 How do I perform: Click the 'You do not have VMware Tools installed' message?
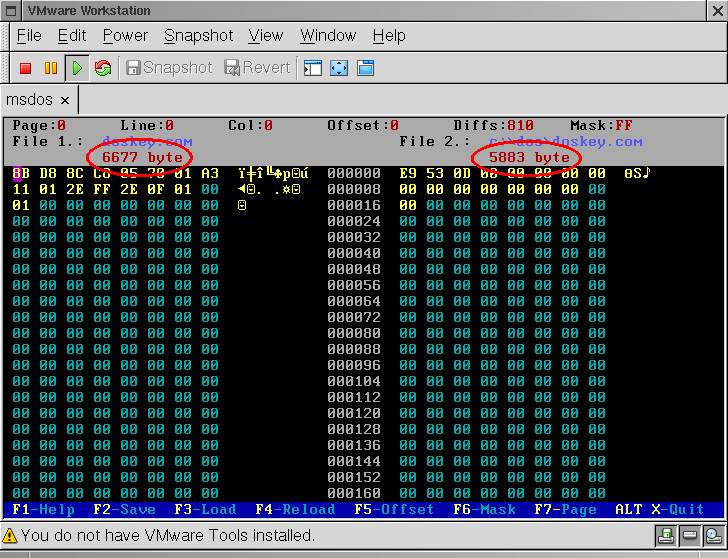(x=168, y=536)
